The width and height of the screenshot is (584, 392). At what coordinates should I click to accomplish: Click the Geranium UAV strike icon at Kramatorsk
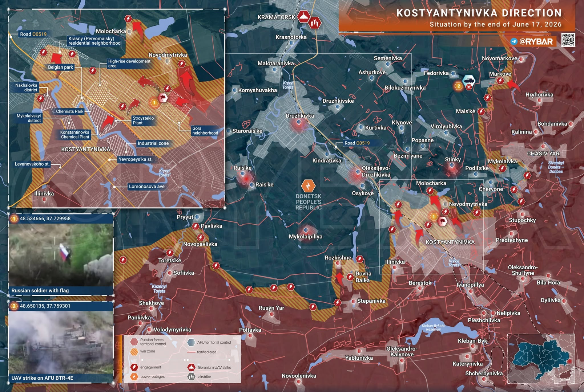tap(303, 17)
